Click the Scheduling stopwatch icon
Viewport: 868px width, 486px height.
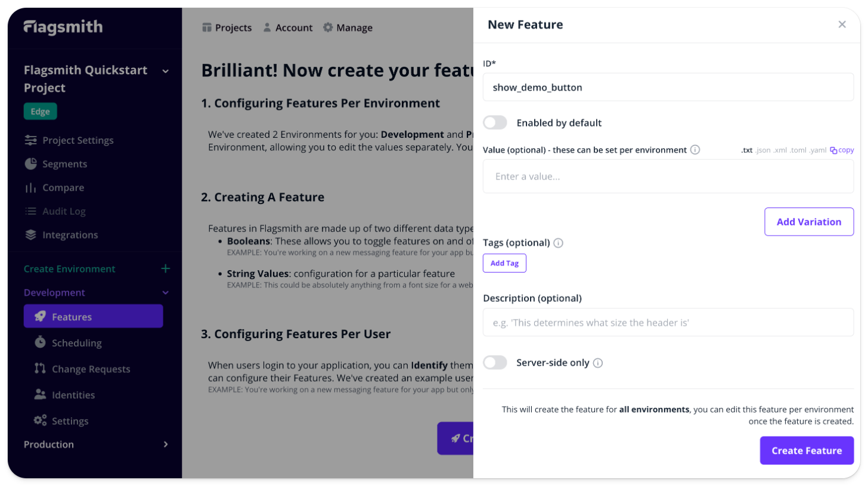coord(40,342)
